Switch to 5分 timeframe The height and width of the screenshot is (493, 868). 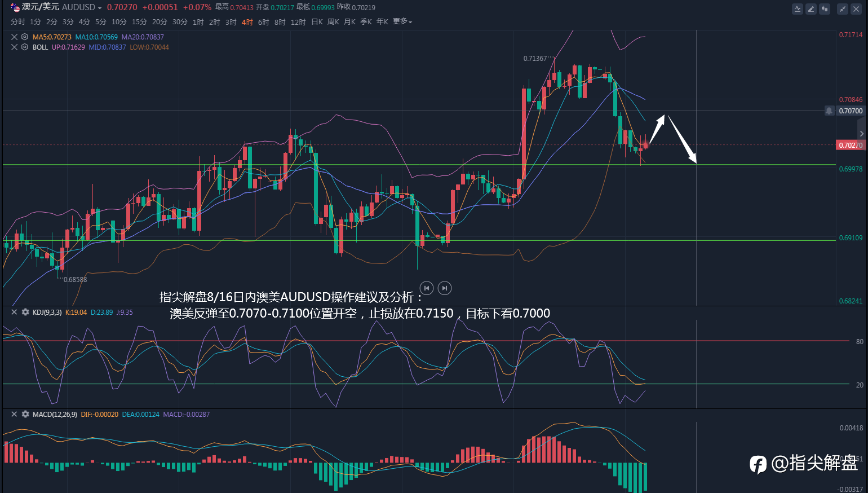coord(101,21)
